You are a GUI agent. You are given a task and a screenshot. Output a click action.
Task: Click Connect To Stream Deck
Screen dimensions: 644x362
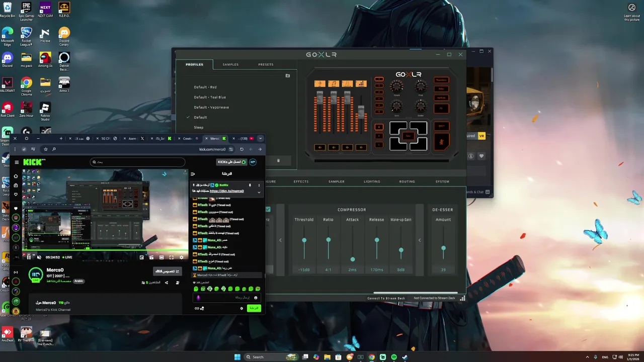(386, 298)
